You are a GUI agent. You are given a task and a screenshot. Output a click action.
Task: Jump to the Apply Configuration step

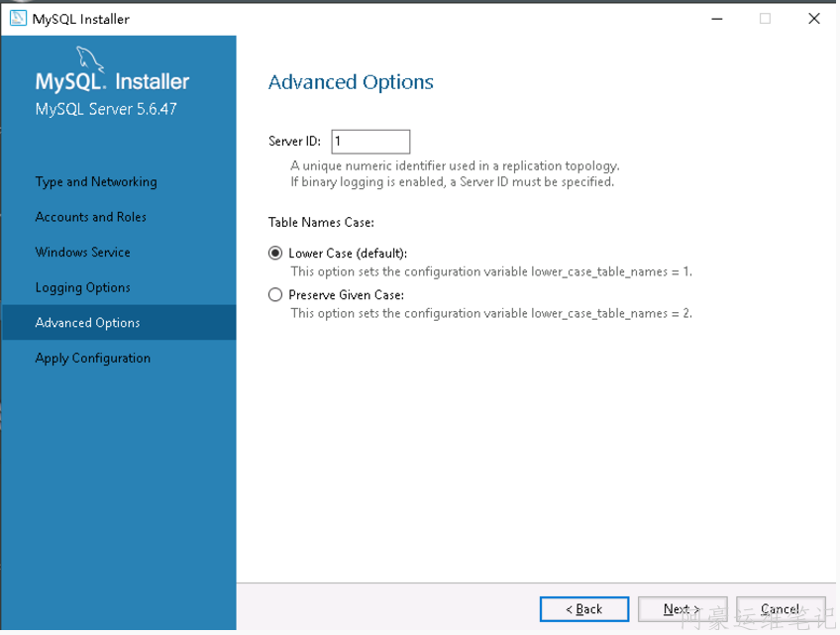[x=92, y=359]
